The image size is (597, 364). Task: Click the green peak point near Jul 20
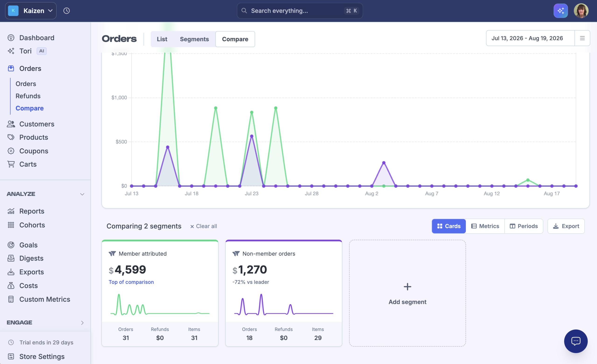216,108
